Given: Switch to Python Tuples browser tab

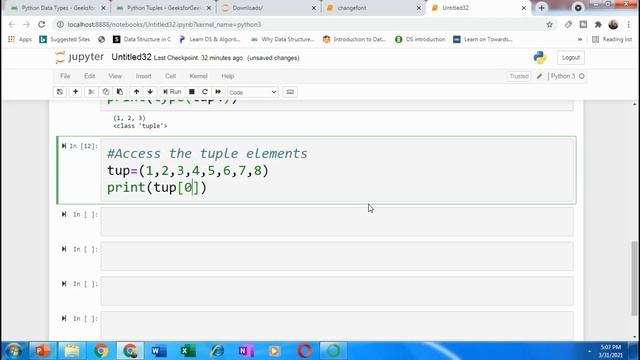Looking at the screenshot, I should [163, 8].
